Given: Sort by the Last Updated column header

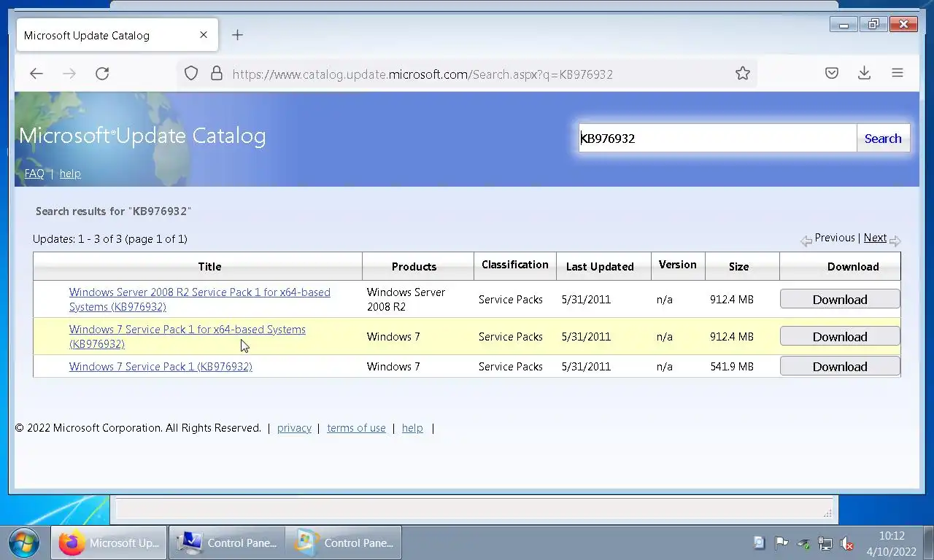Looking at the screenshot, I should [600, 267].
